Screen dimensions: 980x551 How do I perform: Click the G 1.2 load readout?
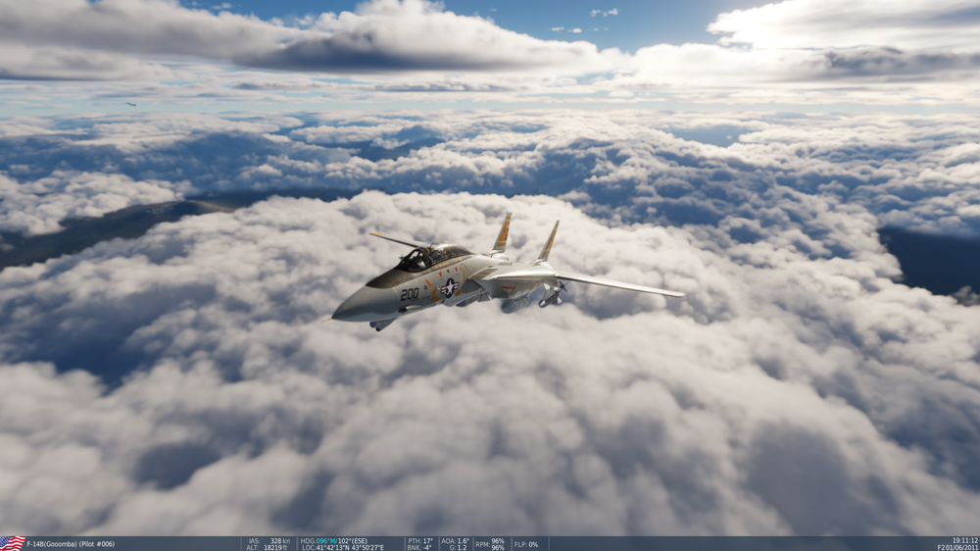click(x=460, y=547)
